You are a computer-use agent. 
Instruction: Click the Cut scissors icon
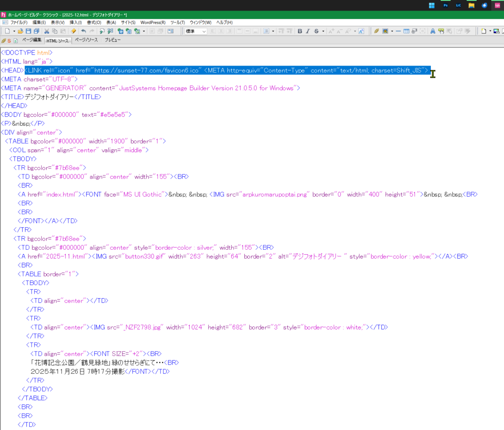[x=47, y=31]
